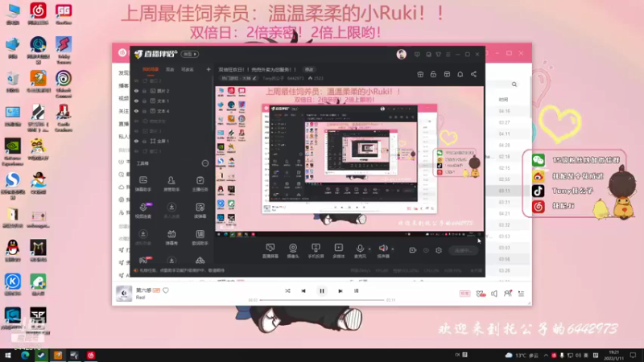Screen dimensions: 644x362
Task: Switch to the 我的场景 scene tab
Action: [x=151, y=69]
